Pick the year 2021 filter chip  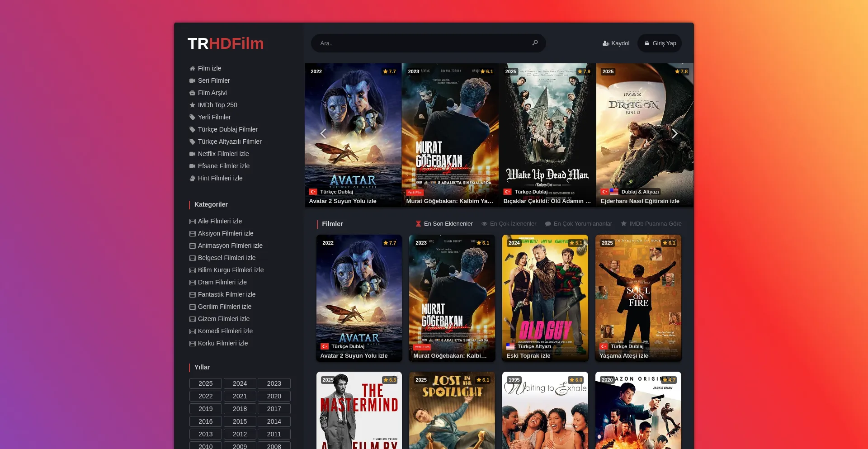tap(240, 396)
